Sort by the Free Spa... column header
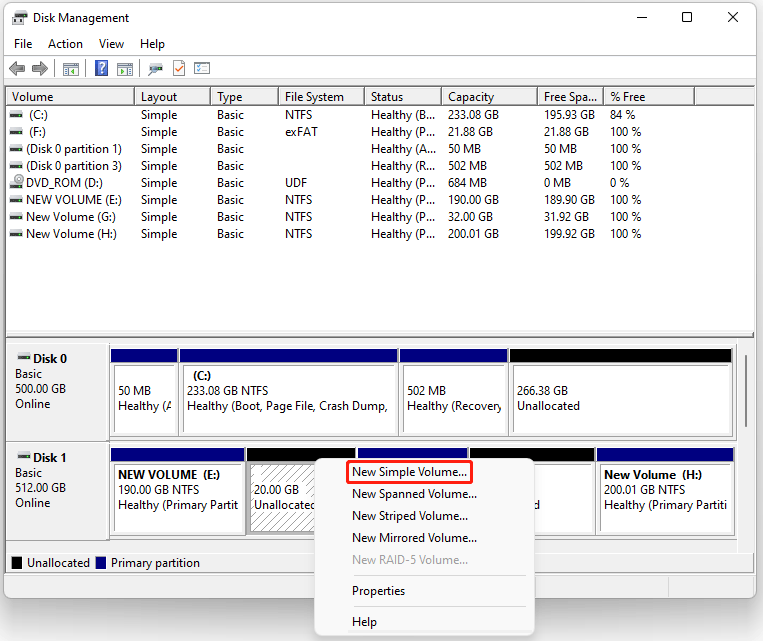Screen dimensions: 763x641 pyautogui.click(x=571, y=97)
